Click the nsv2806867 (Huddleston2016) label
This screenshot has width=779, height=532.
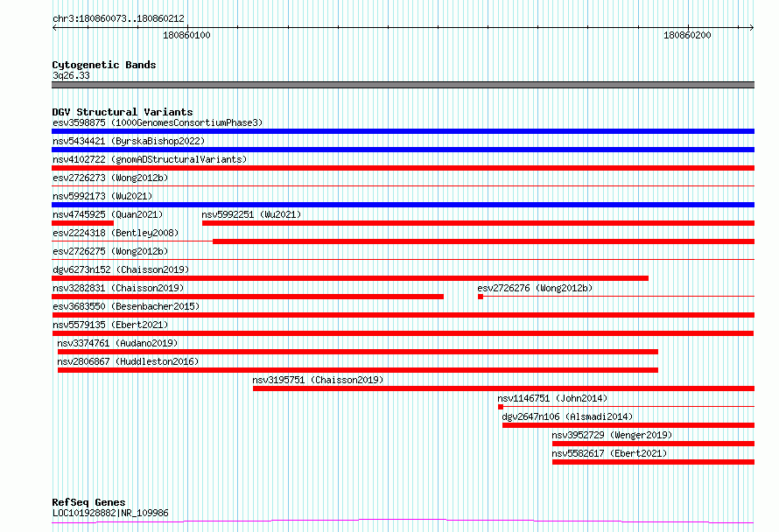(x=128, y=361)
